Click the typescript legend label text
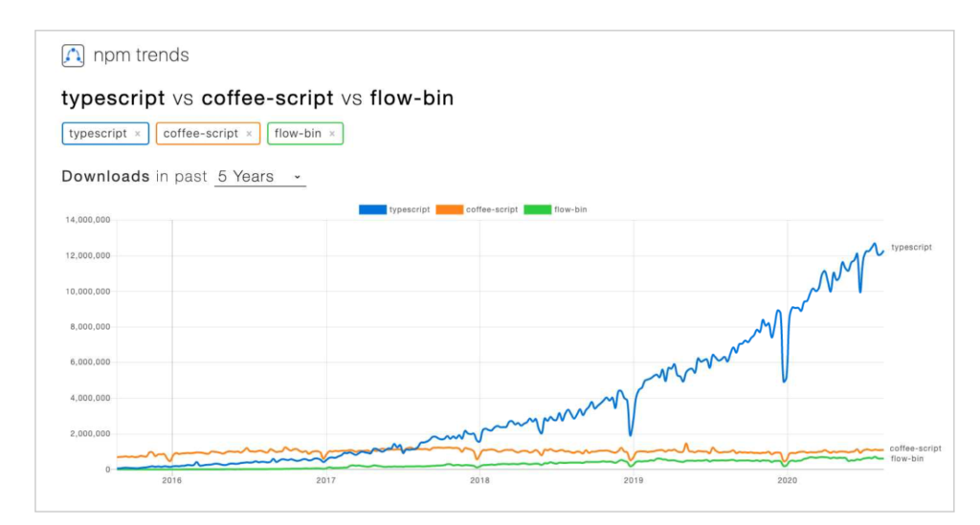This screenshot has height=525, width=980. pos(410,209)
